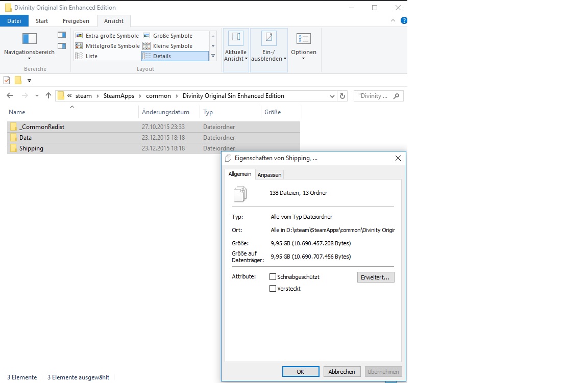Toggle the details pane icon

click(62, 46)
